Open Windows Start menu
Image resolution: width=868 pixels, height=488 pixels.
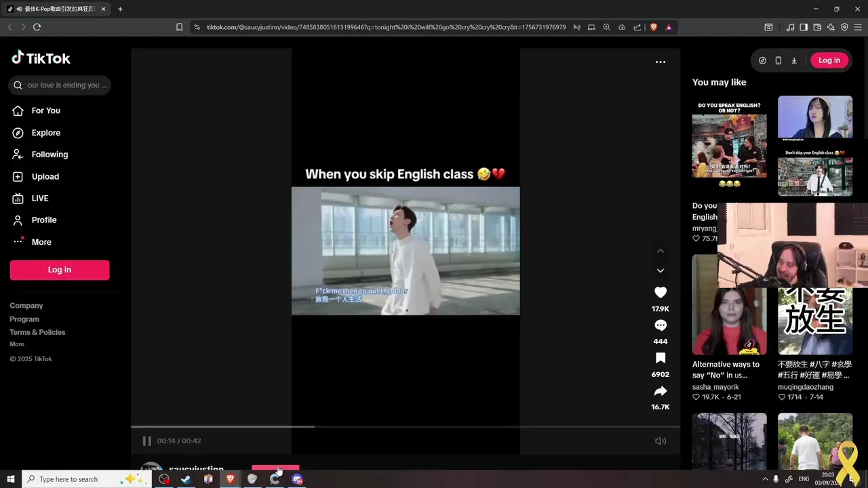click(11, 479)
